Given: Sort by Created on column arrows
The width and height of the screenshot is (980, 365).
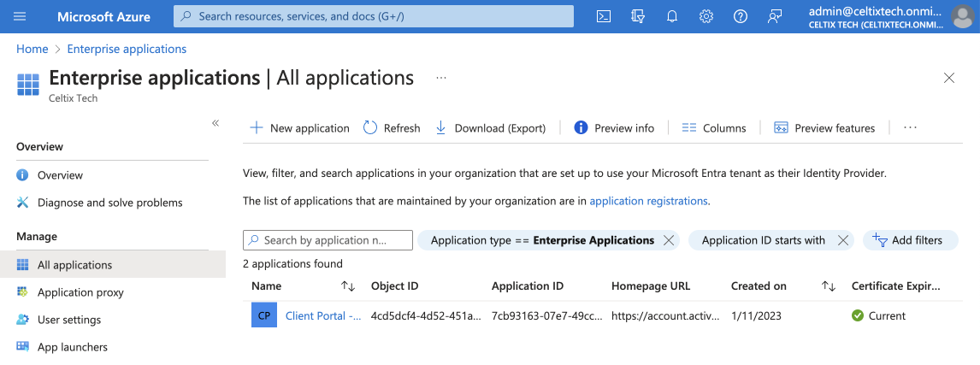Looking at the screenshot, I should (x=828, y=286).
